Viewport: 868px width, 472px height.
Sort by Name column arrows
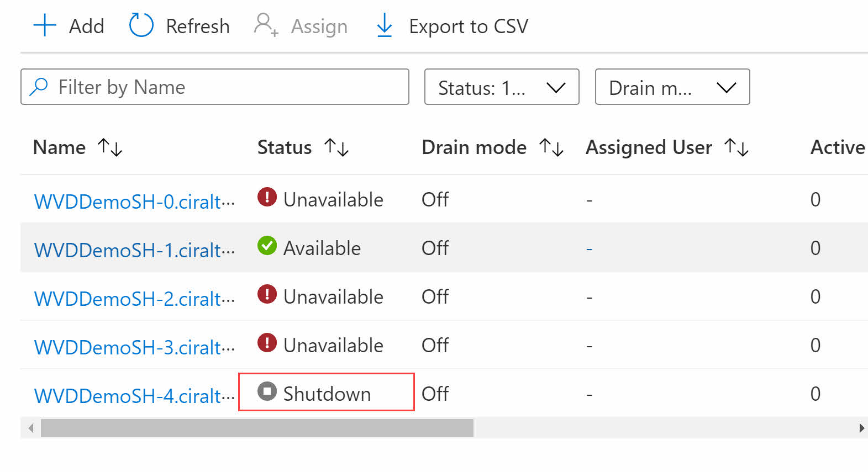[x=110, y=147]
